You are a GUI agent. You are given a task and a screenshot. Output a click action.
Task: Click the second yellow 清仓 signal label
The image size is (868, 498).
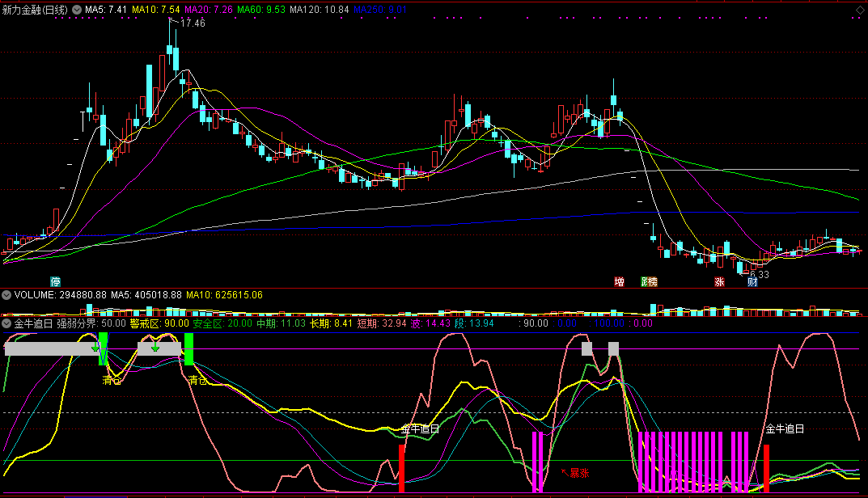pyautogui.click(x=197, y=380)
